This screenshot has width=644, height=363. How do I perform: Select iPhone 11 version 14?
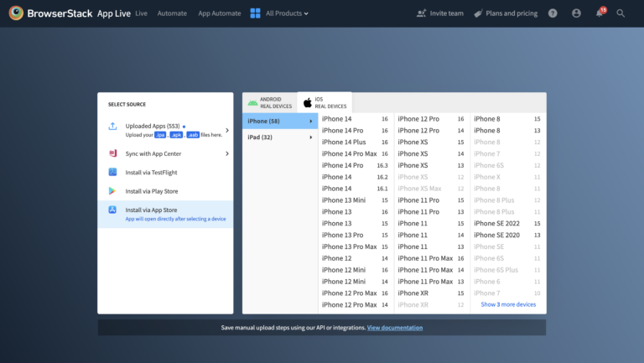[x=431, y=236]
